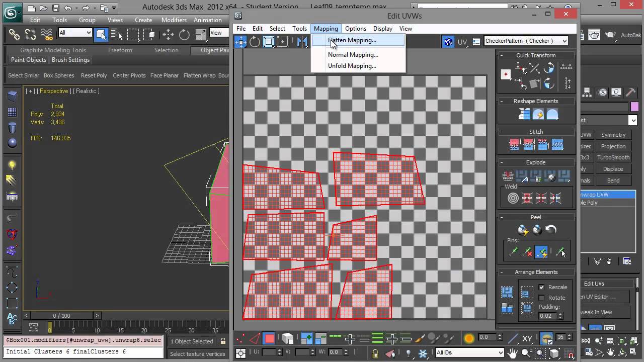The height and width of the screenshot is (362, 644).
Task: Uncheck the Rescale checkbox
Action: tap(541, 287)
